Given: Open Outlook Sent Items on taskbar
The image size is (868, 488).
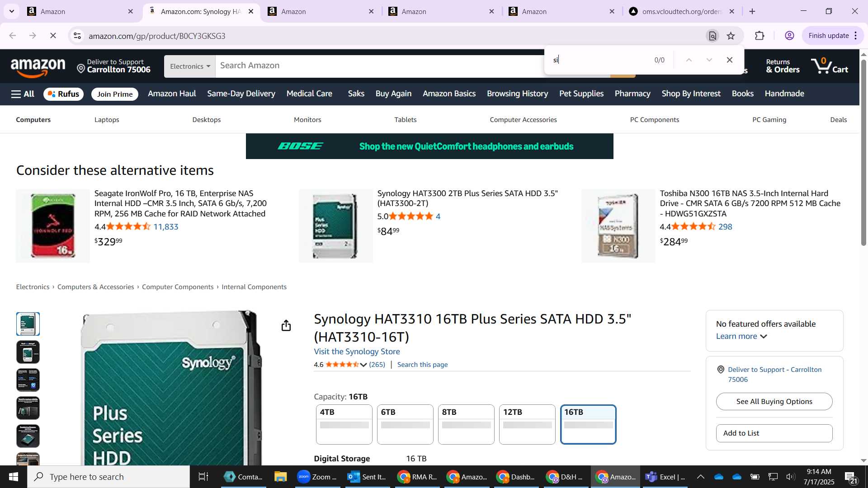Looking at the screenshot, I should click(x=367, y=477).
